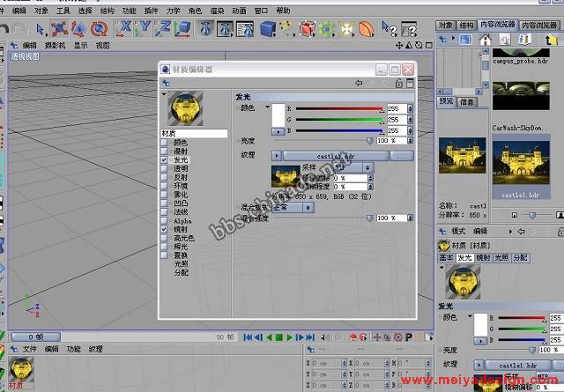
Task: Click render to picture viewer icon
Action: 225,29
